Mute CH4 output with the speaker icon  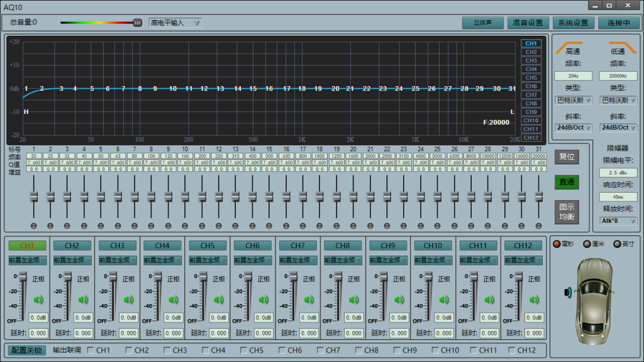[174, 300]
